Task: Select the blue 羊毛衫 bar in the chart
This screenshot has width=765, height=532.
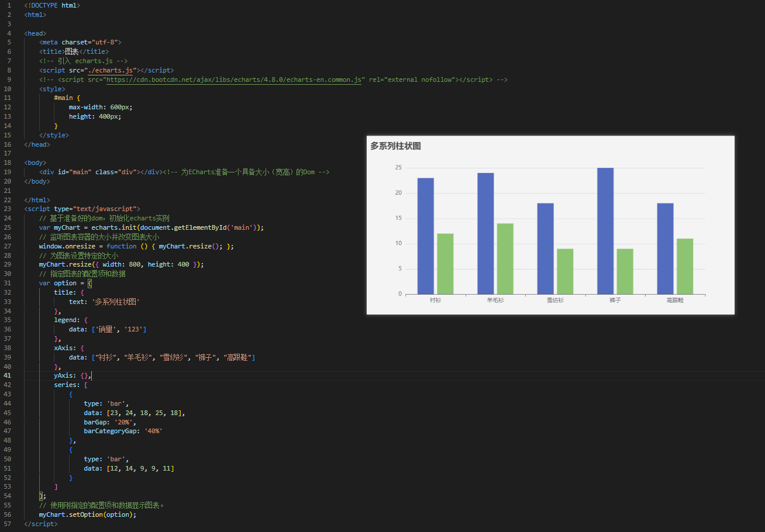Action: pos(485,233)
